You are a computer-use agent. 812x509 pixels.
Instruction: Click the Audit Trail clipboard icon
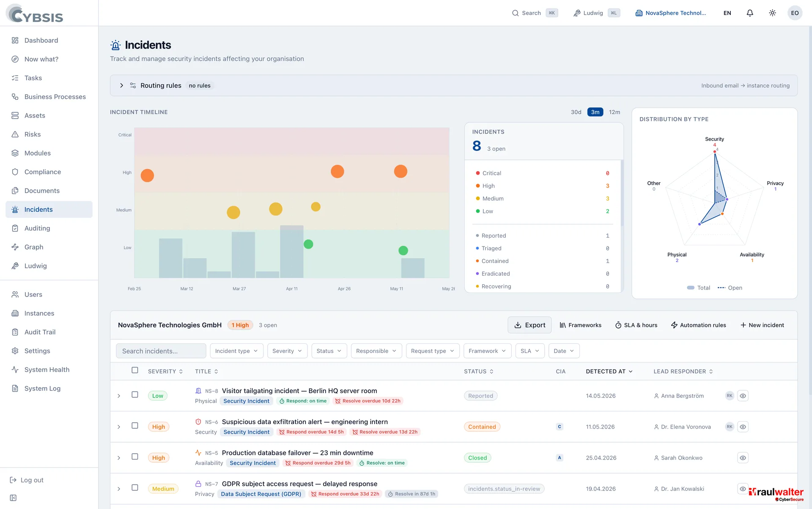pyautogui.click(x=15, y=332)
